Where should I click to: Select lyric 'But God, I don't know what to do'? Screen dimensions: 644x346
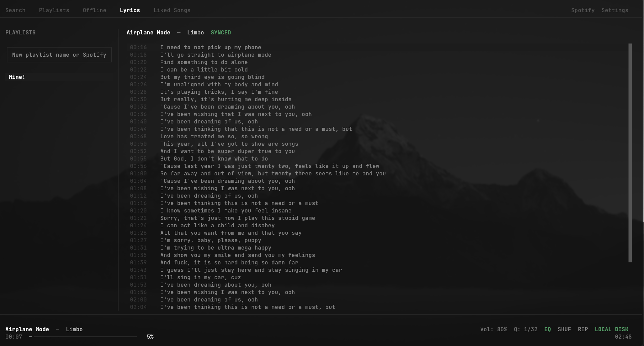214,159
